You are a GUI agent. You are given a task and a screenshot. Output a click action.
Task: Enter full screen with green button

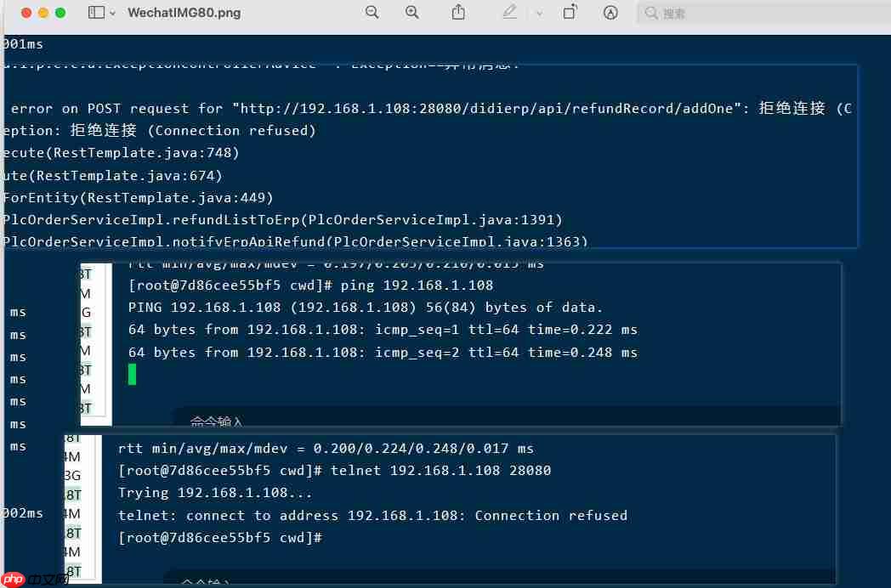60,13
